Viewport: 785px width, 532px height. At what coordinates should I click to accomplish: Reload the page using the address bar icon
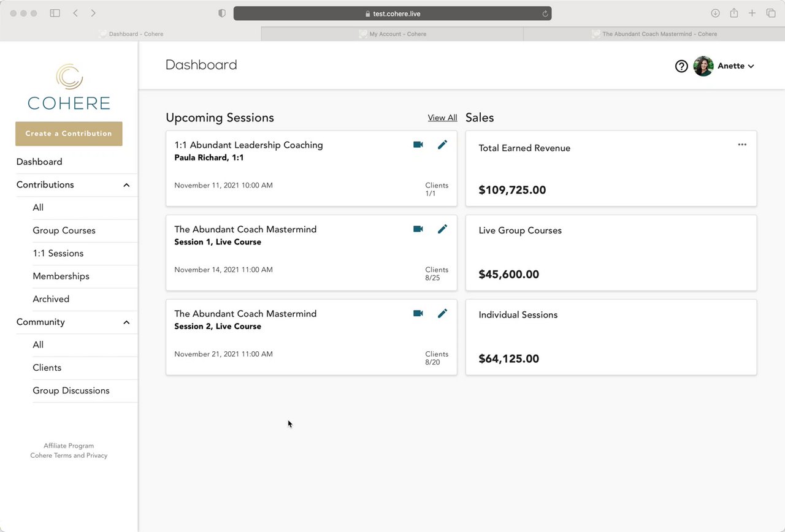pyautogui.click(x=545, y=13)
